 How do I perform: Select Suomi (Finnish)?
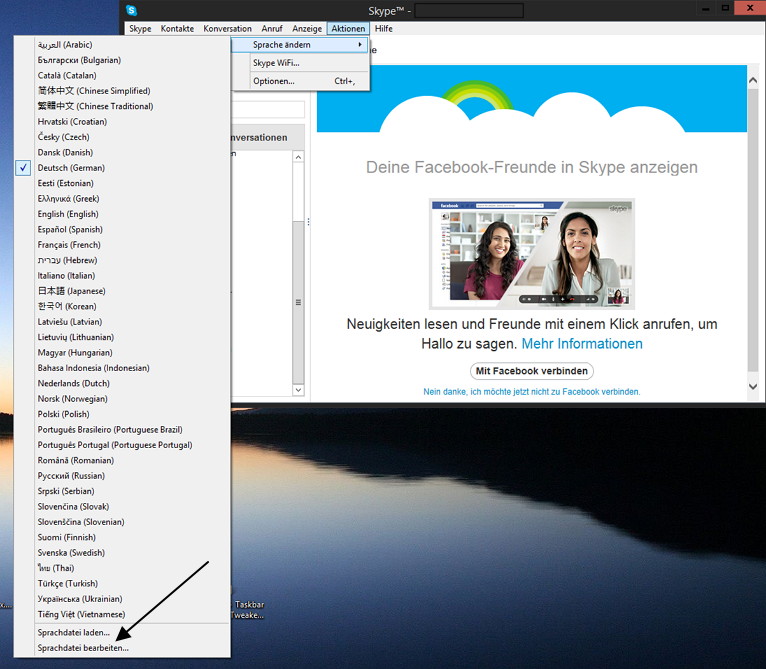(122, 537)
